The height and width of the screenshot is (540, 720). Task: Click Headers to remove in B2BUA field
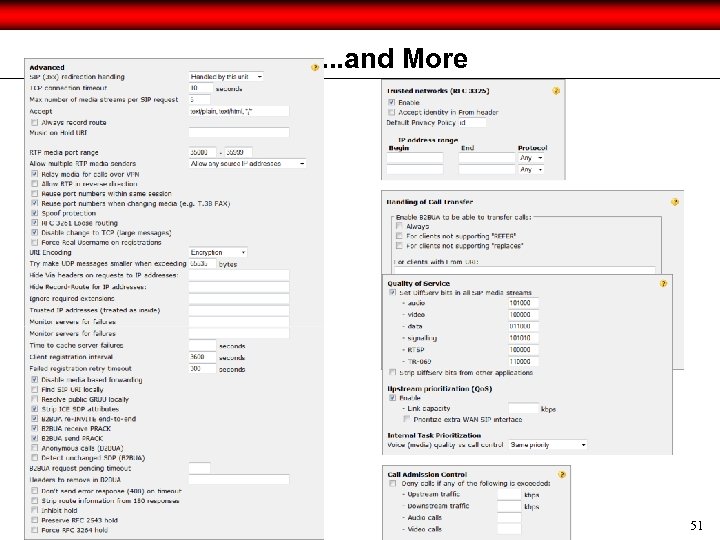click(x=239, y=480)
